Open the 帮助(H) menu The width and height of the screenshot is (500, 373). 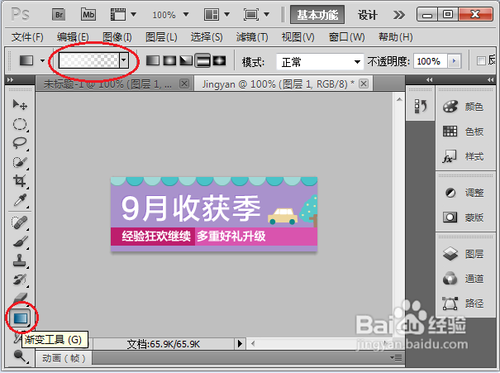click(x=396, y=37)
